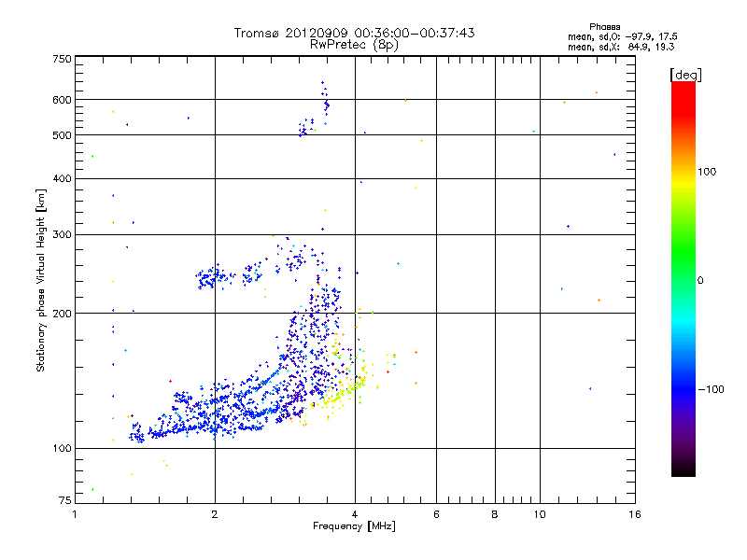Viewport: 747px width, 560px height.
Task: Click the y-axis '300' tick label
Action: tap(62, 235)
